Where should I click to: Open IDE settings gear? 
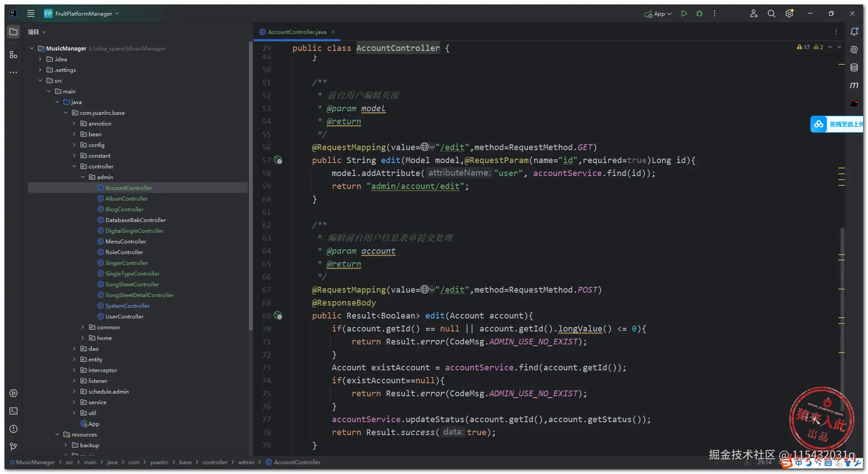(x=789, y=13)
